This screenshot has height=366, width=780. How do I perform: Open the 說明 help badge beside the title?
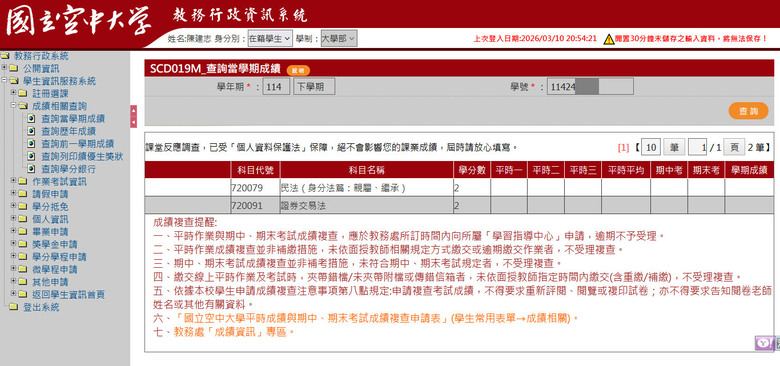[x=298, y=70]
